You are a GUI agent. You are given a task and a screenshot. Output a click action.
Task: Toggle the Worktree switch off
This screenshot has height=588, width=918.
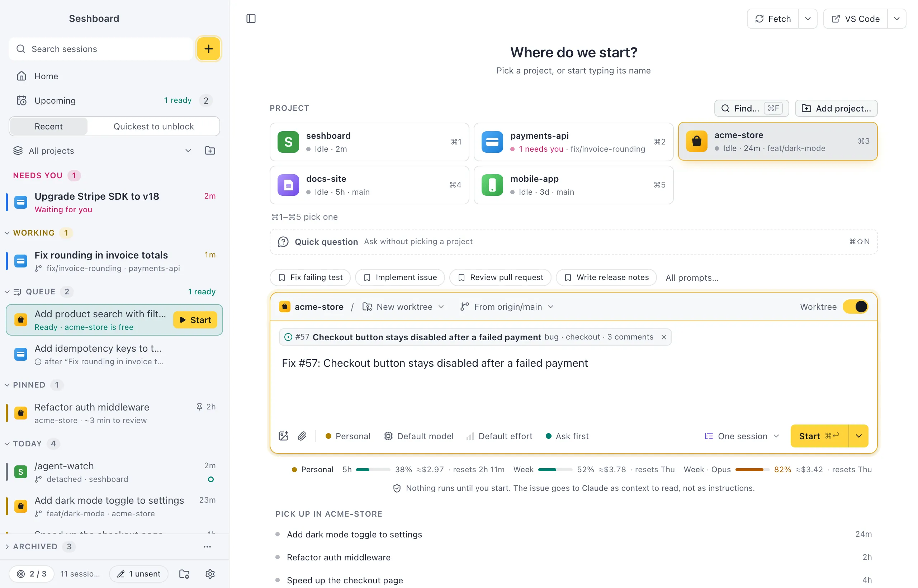click(x=855, y=307)
